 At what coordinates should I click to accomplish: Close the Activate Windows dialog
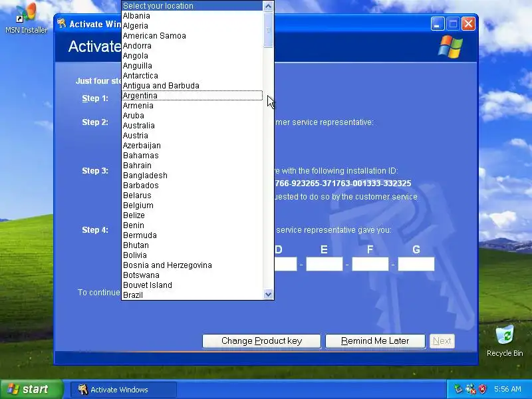469,24
